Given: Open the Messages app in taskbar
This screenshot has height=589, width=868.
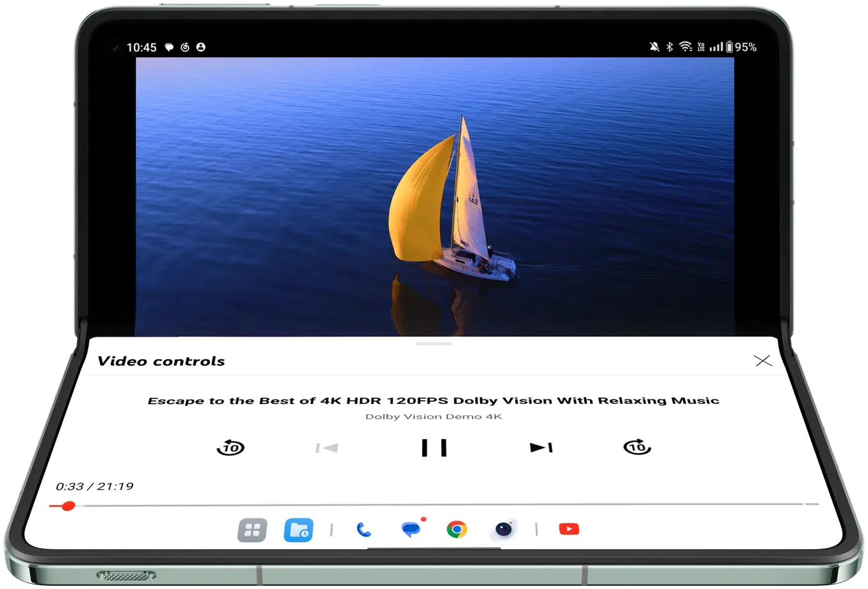Looking at the screenshot, I should click(x=410, y=529).
